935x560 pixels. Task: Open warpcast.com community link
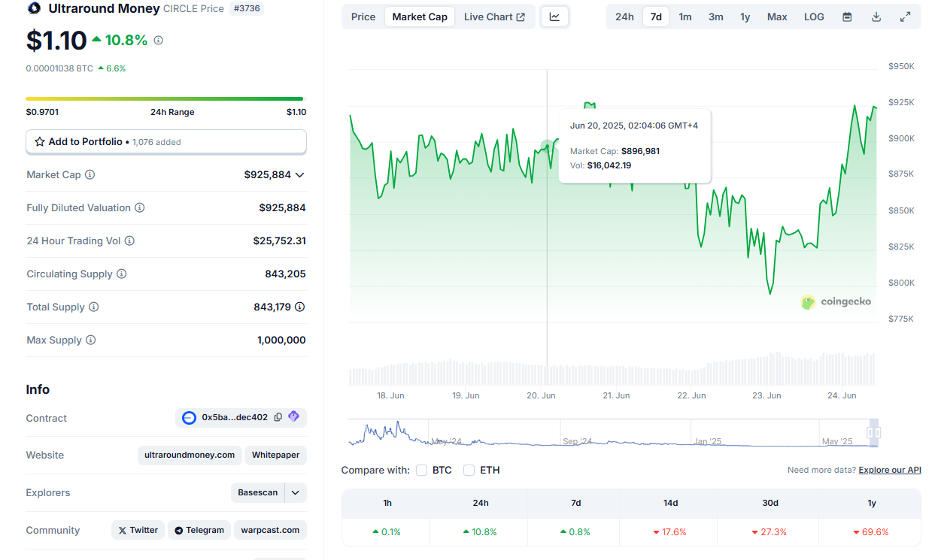tap(270, 530)
